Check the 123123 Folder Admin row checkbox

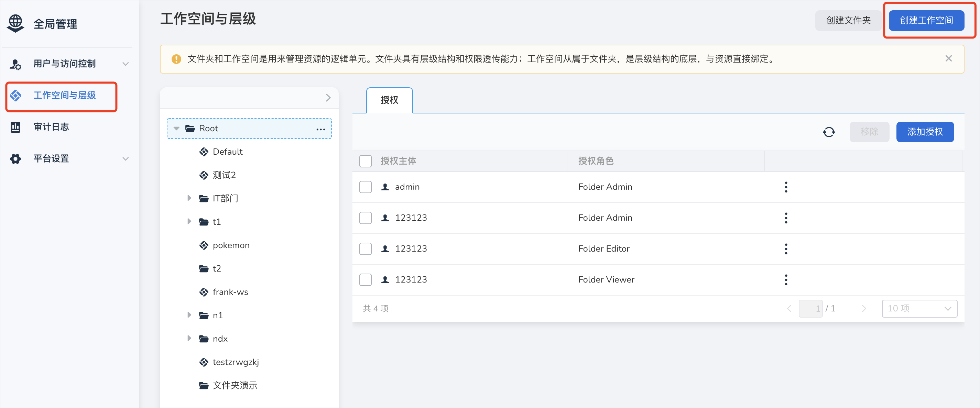[366, 218]
